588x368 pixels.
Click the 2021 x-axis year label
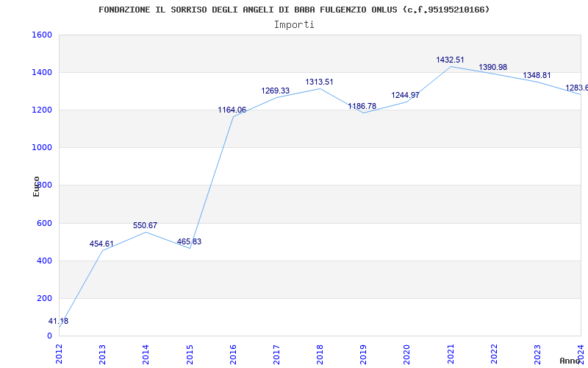(x=451, y=355)
